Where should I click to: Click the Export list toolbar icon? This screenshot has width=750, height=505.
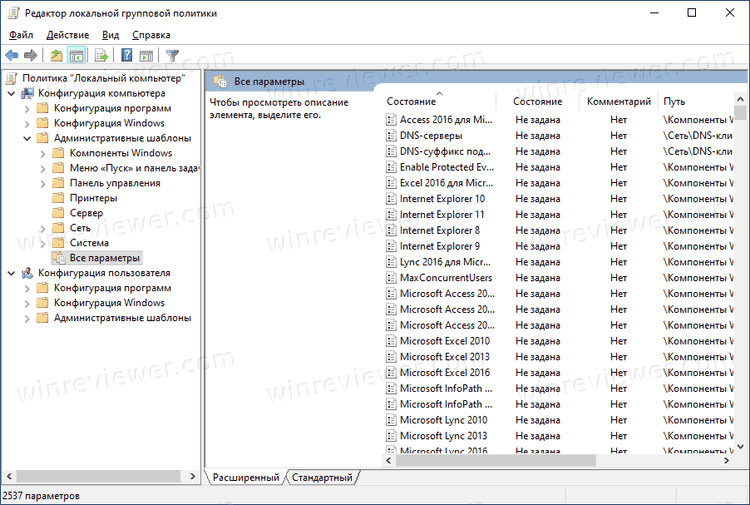(x=101, y=56)
